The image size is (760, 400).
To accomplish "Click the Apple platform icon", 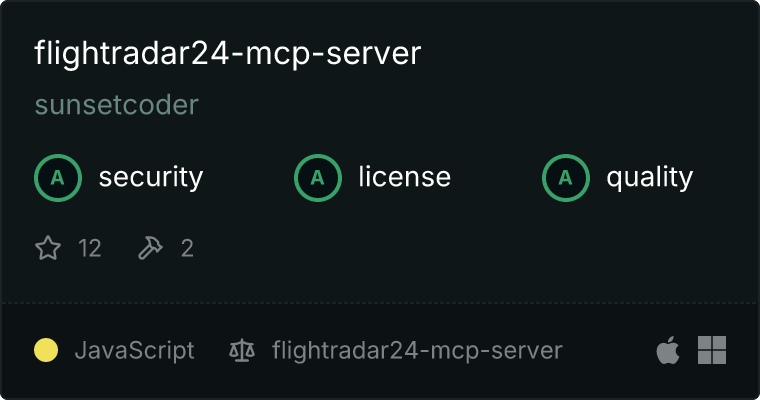I will pyautogui.click(x=668, y=350).
